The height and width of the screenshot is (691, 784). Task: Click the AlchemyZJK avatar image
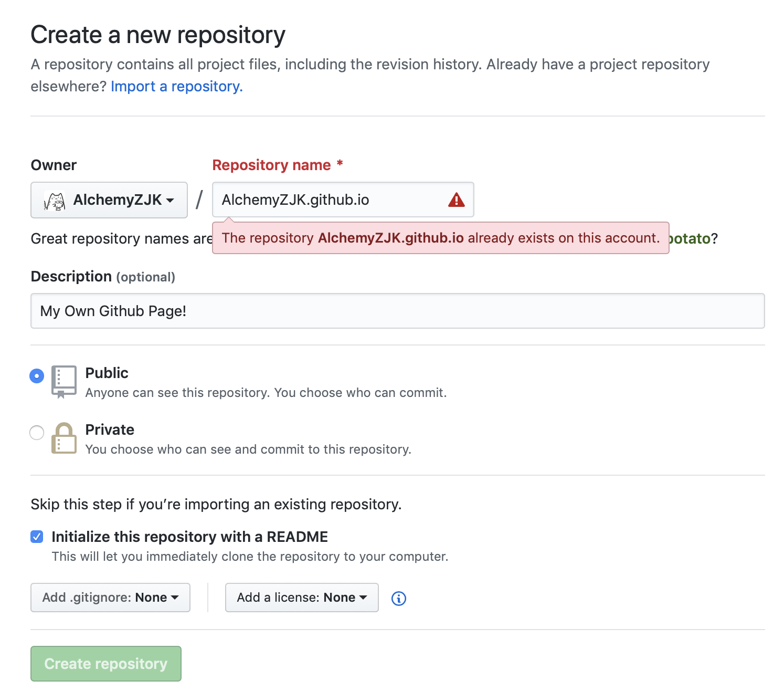pos(55,201)
